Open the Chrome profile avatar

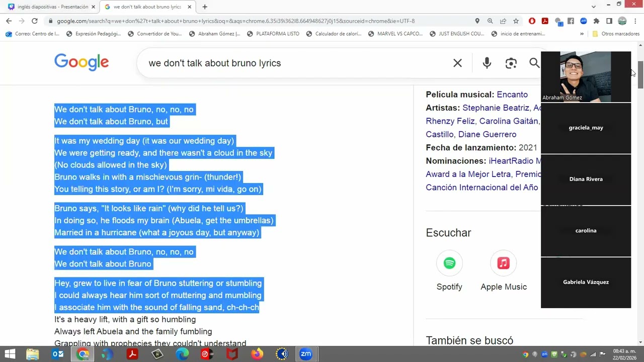coord(622,21)
